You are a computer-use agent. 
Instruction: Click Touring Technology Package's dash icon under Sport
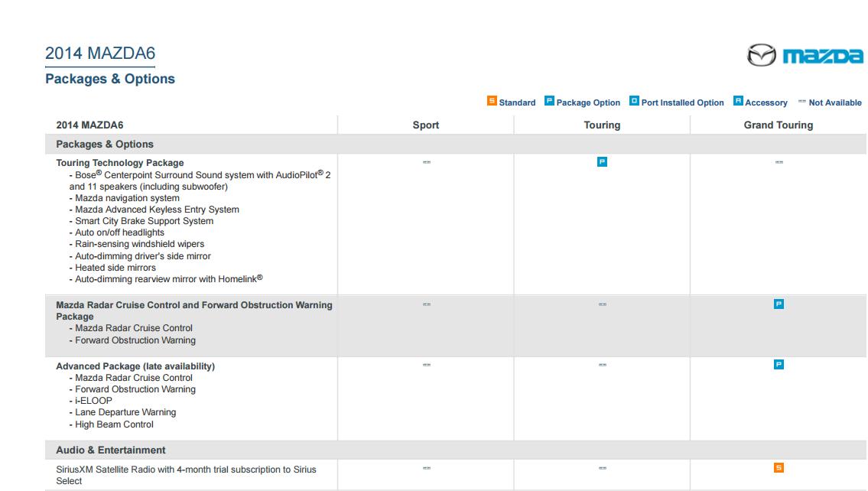pos(426,162)
